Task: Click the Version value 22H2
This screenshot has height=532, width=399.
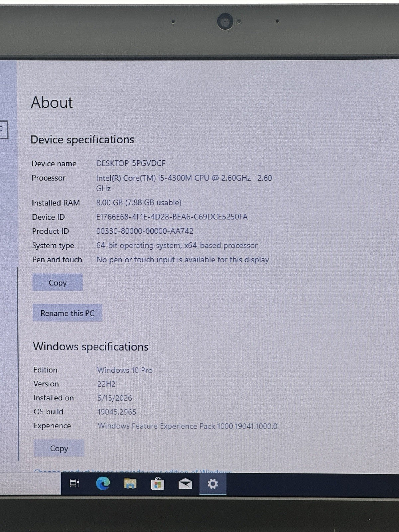Action: [106, 384]
